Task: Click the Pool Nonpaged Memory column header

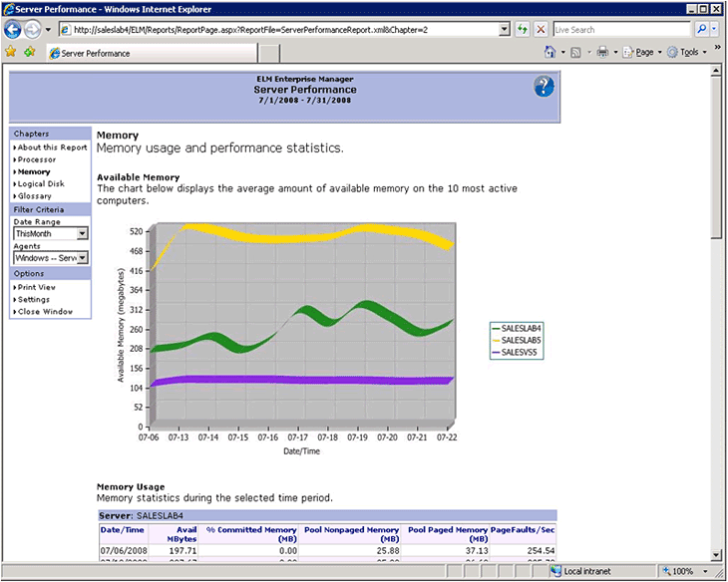Action: [x=351, y=534]
